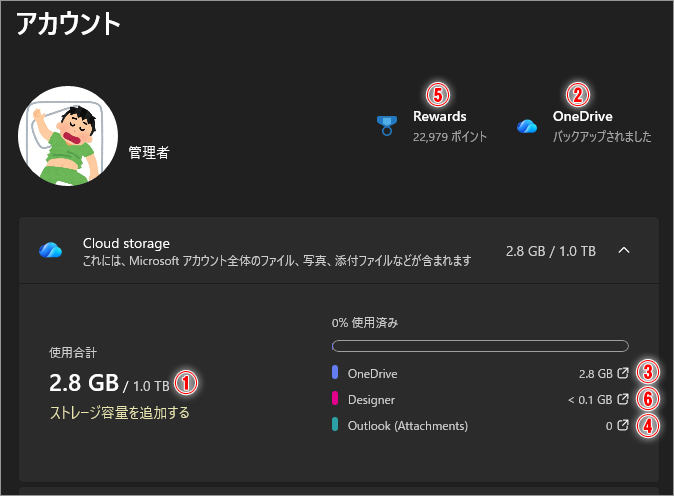Collapse the Cloud storage section chevron
This screenshot has width=674, height=496.
624,251
